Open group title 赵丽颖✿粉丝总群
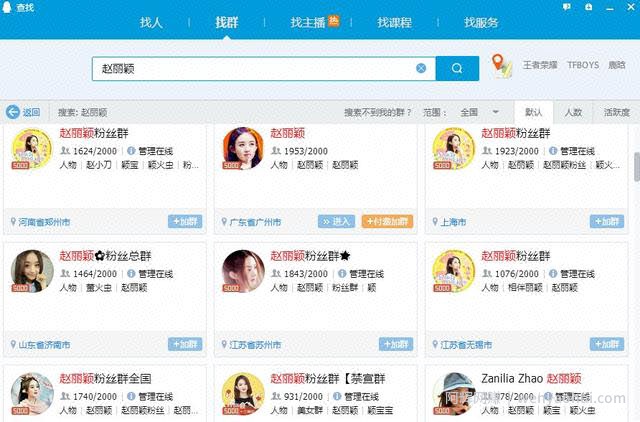This screenshot has height=422, width=640. click(105, 256)
